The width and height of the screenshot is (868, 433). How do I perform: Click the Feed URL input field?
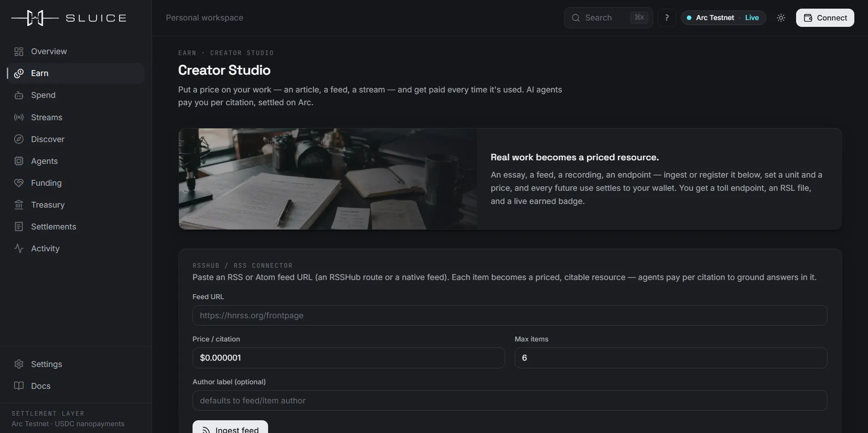(x=510, y=316)
